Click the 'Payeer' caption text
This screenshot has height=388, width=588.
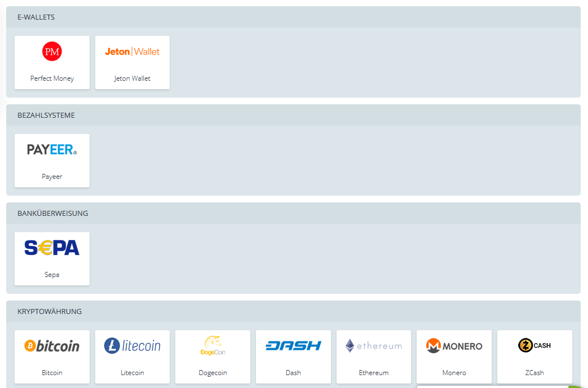coord(52,176)
